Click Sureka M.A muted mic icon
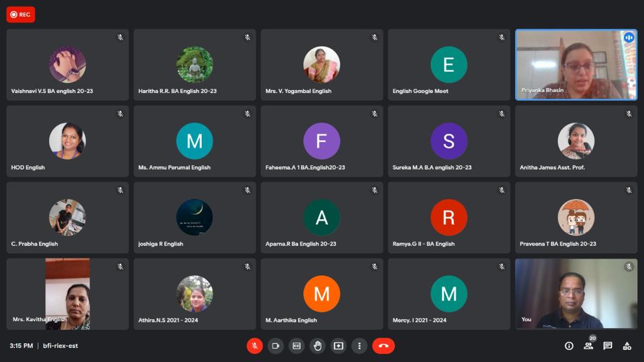 502,114
